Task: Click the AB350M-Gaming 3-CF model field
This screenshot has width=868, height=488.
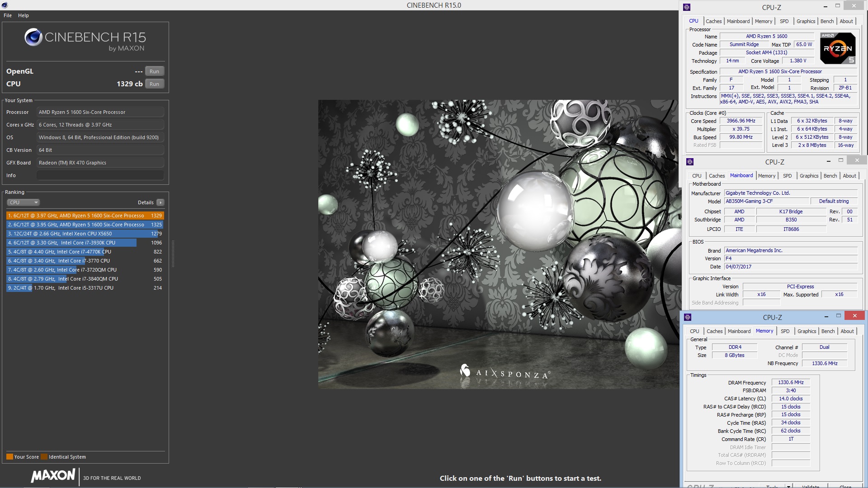Action: click(766, 202)
